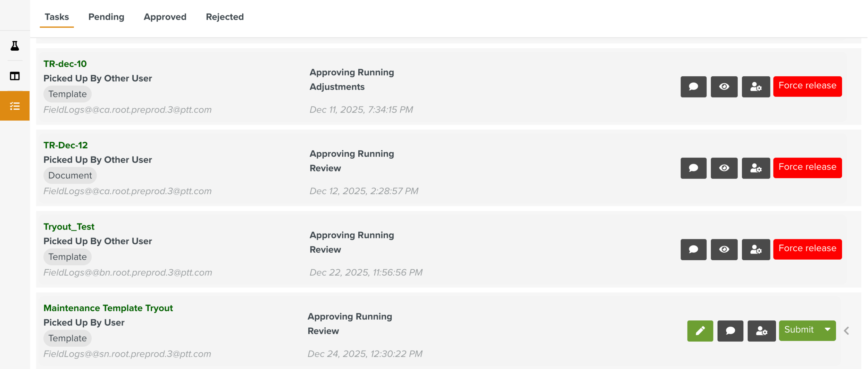Click the edit pencil on Maintenance Template Tryout
The width and height of the screenshot is (868, 369).
tap(700, 330)
